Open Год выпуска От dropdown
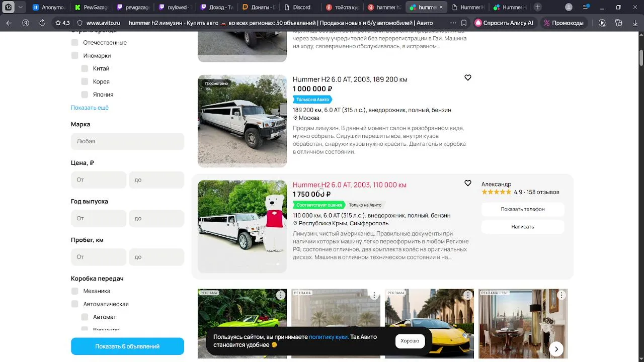Image resolution: width=644 pixels, height=362 pixels. [99, 218]
